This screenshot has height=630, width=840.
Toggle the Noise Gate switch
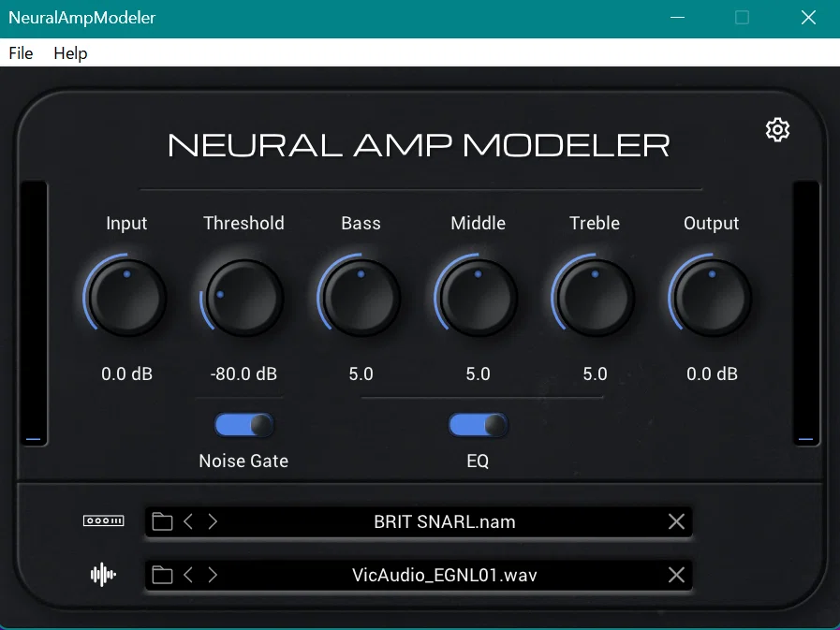pyautogui.click(x=243, y=425)
